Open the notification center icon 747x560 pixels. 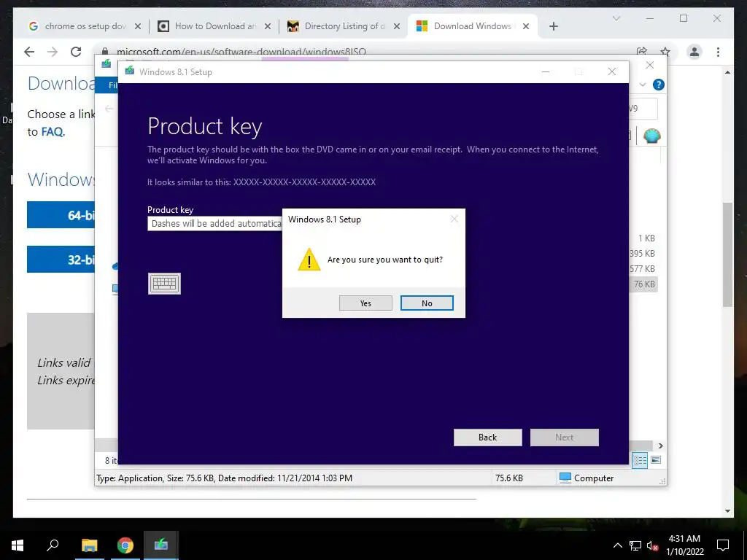723,545
